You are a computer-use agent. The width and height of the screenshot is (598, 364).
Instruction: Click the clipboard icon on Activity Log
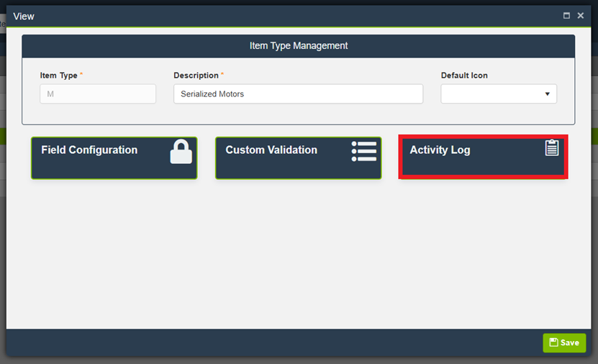pyautogui.click(x=551, y=148)
